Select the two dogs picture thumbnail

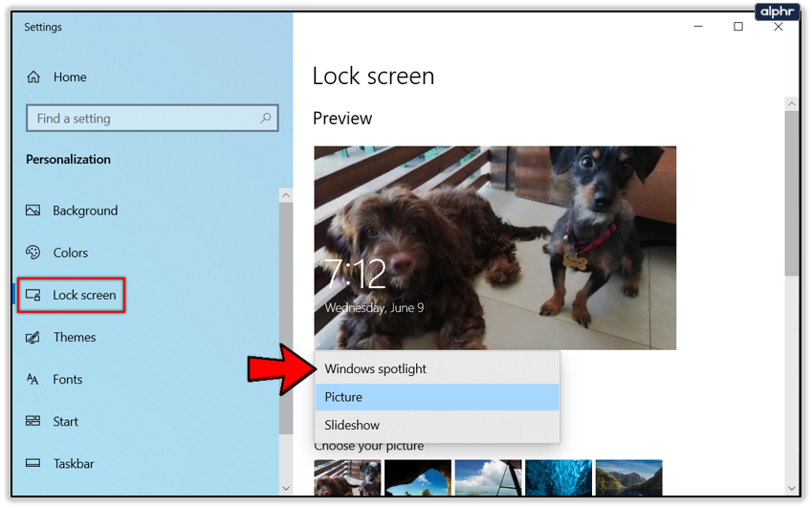click(347, 477)
